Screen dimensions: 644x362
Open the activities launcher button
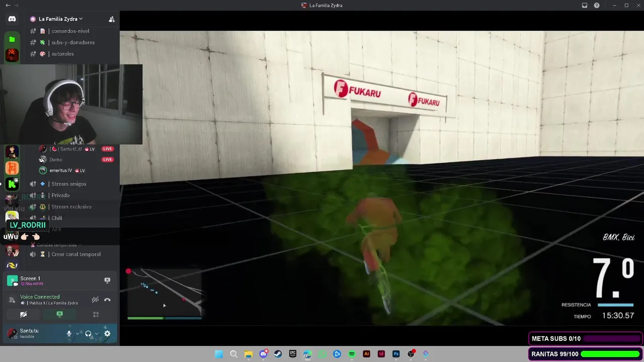tap(96, 314)
